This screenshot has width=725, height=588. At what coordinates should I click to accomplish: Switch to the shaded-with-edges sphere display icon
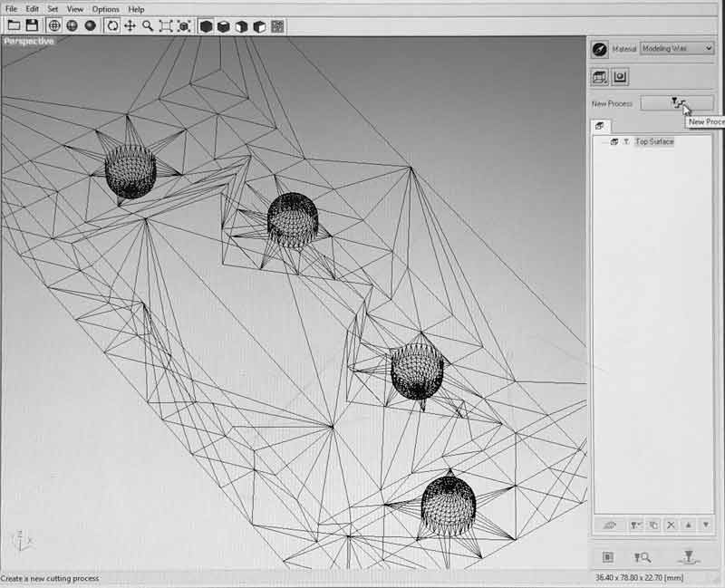coord(72,26)
